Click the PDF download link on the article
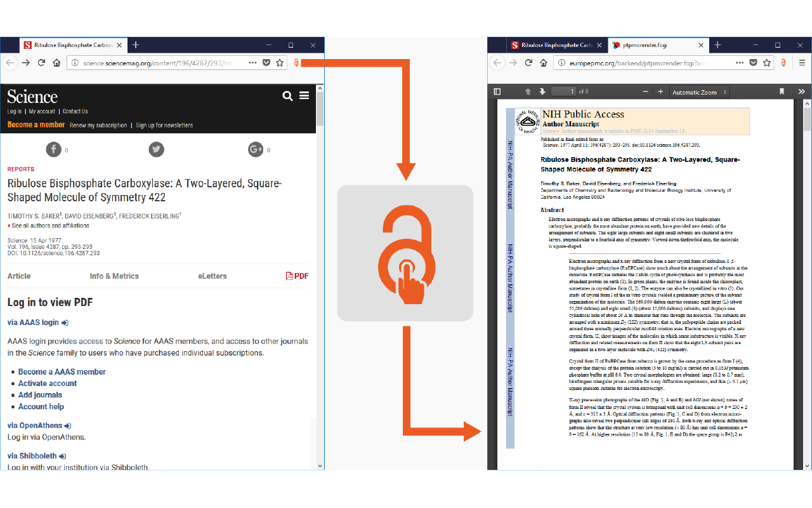Screen dimensions: 812x508 click(x=298, y=276)
